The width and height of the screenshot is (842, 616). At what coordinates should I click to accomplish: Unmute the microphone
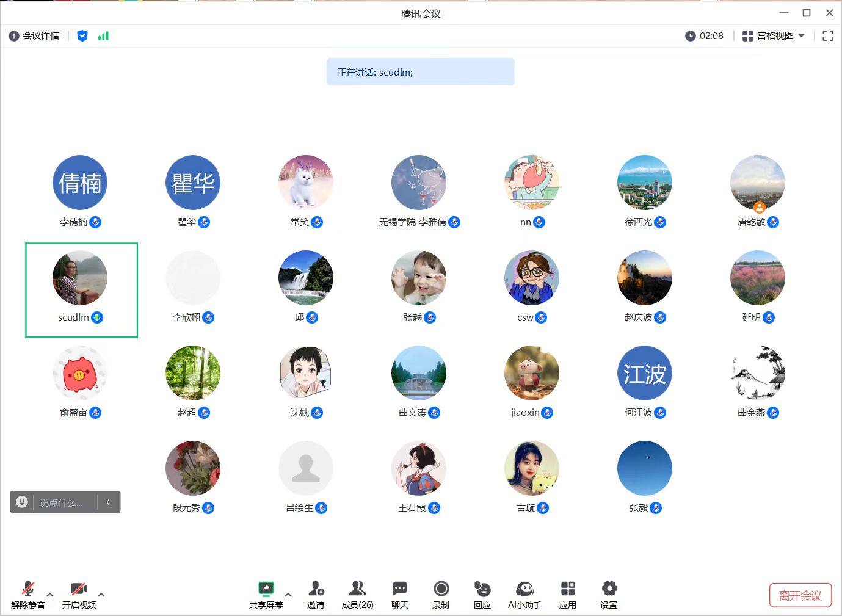[28, 589]
